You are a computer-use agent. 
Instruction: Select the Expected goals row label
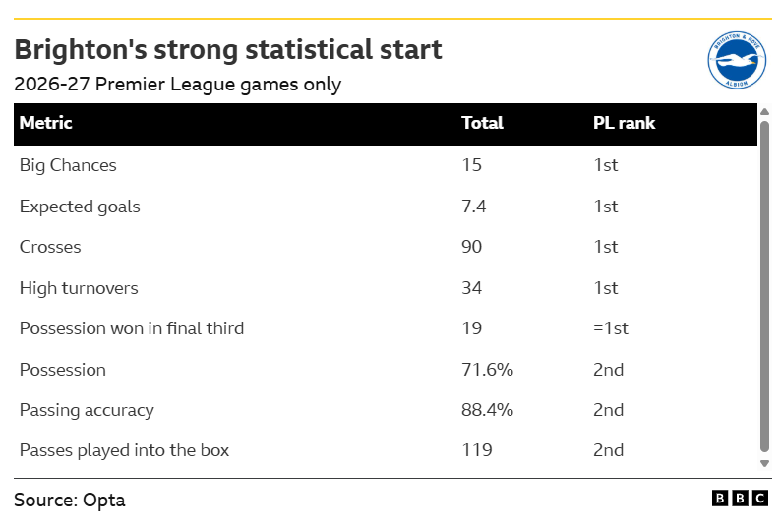click(x=80, y=207)
